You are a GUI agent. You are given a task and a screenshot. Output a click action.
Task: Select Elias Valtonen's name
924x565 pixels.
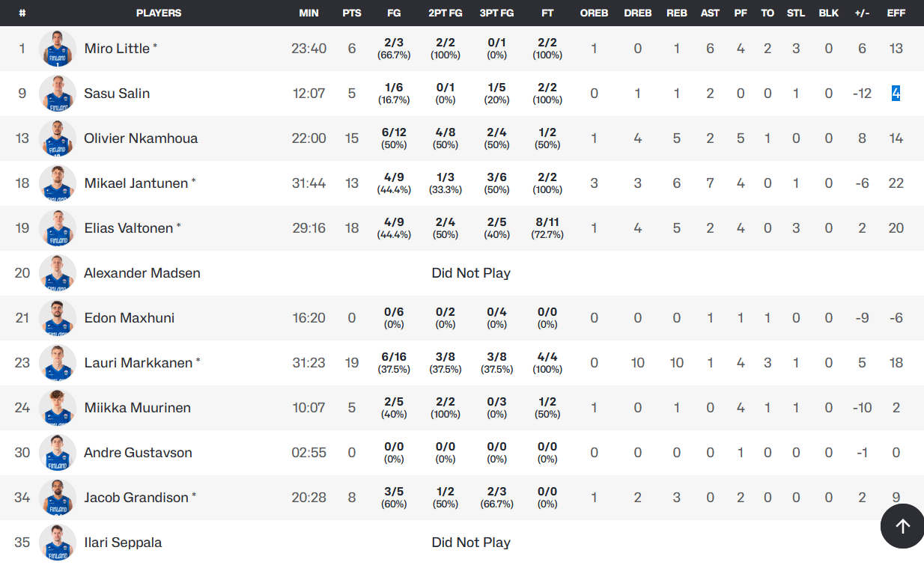(x=128, y=228)
